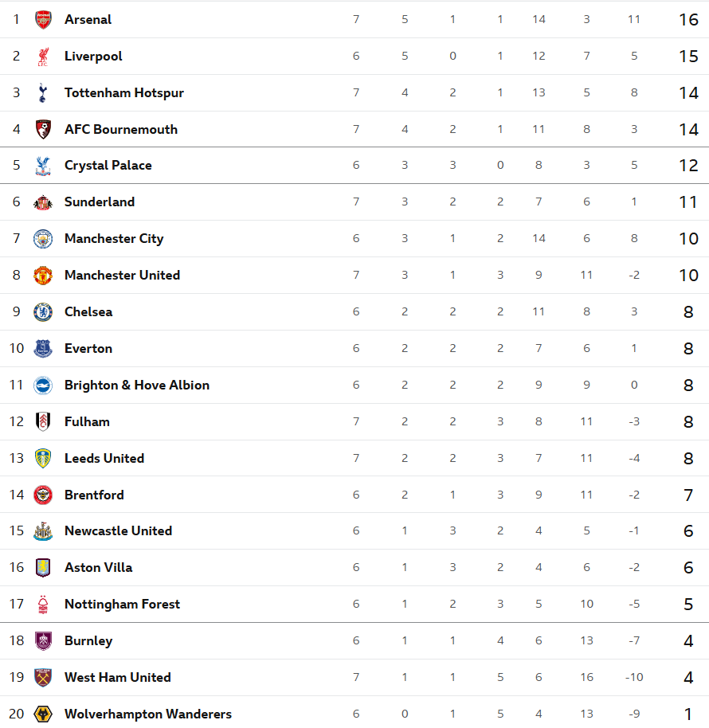This screenshot has height=728, width=709.
Task: Click the Chelsea club crest icon
Action: [43, 312]
